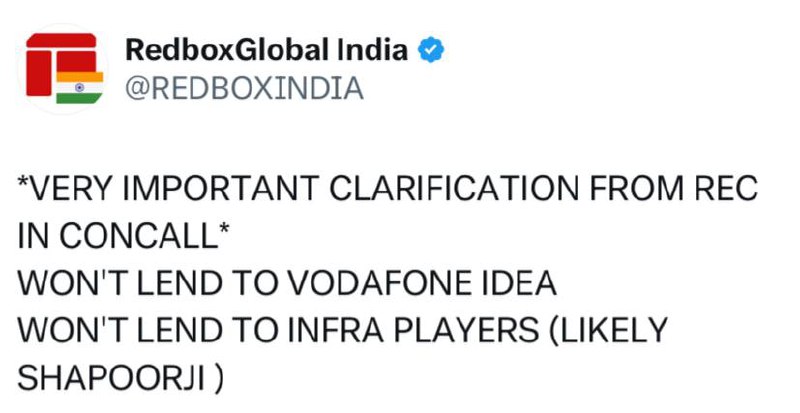This screenshot has width=800, height=413.
Task: Click the "(LIKELY" text in the tweet
Action: point(609,330)
